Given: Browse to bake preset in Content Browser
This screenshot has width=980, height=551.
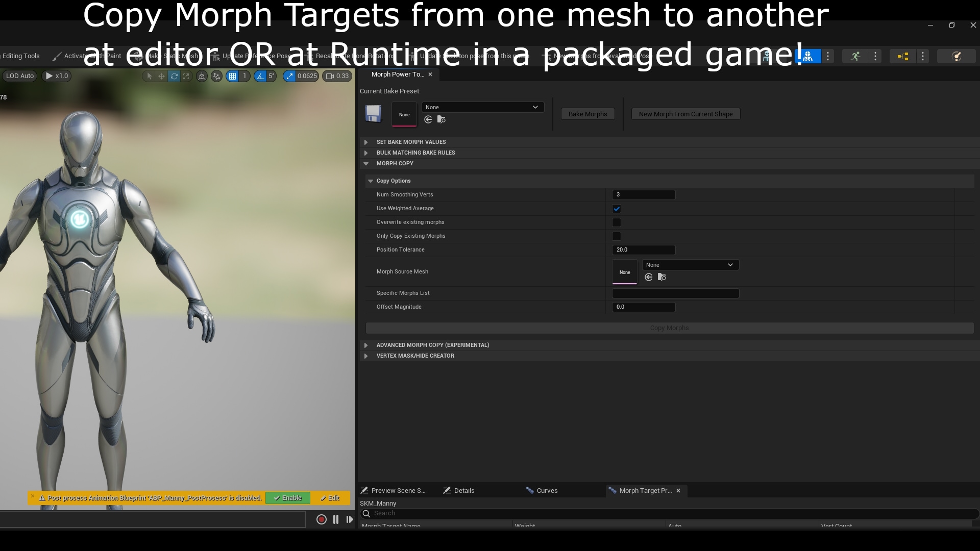Looking at the screenshot, I should pos(442,119).
